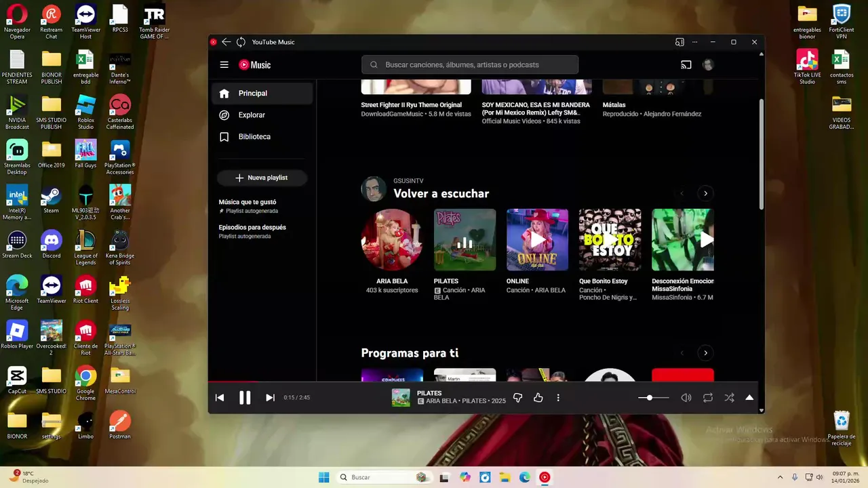
Task: Open the Música que te gustó playlist
Action: tap(262, 206)
